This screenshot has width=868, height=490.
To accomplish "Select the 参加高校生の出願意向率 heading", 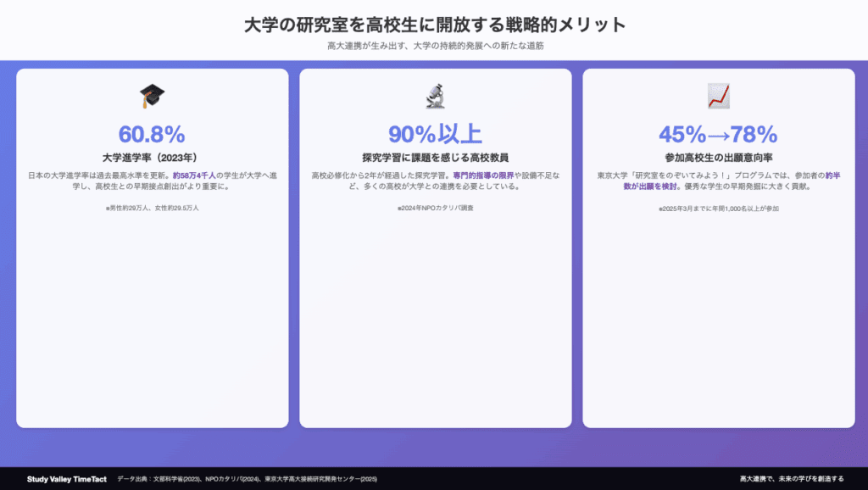I will [718, 158].
